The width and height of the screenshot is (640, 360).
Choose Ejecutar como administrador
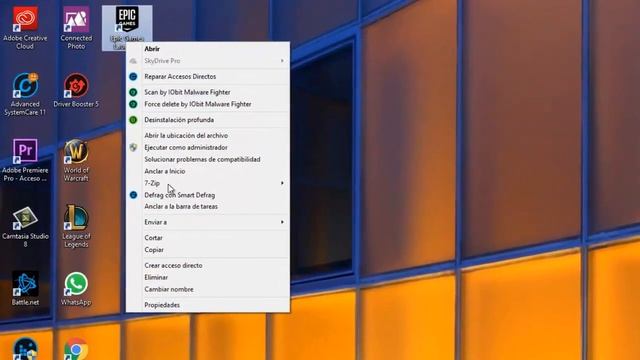(x=208, y=147)
